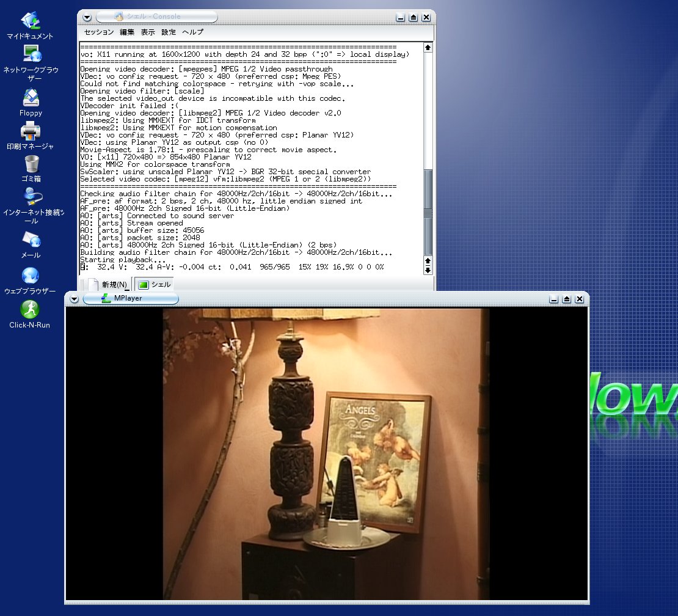
Task: Click Console scrollbar top up arrow
Action: click(428, 48)
